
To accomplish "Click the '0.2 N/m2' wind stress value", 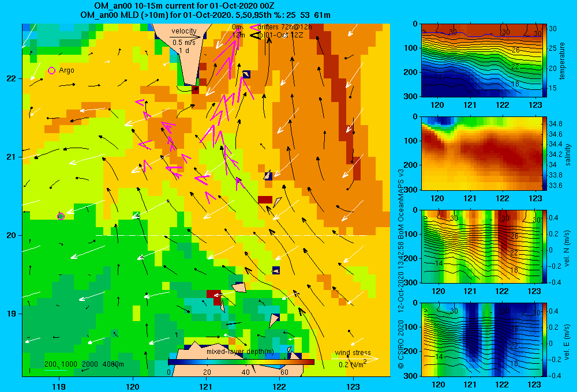I will pyautogui.click(x=354, y=364).
